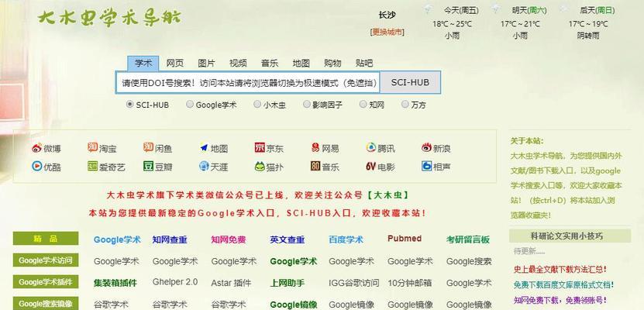
Task: Click today's weather icon (今天 周五)
Action: pyautogui.click(x=429, y=9)
